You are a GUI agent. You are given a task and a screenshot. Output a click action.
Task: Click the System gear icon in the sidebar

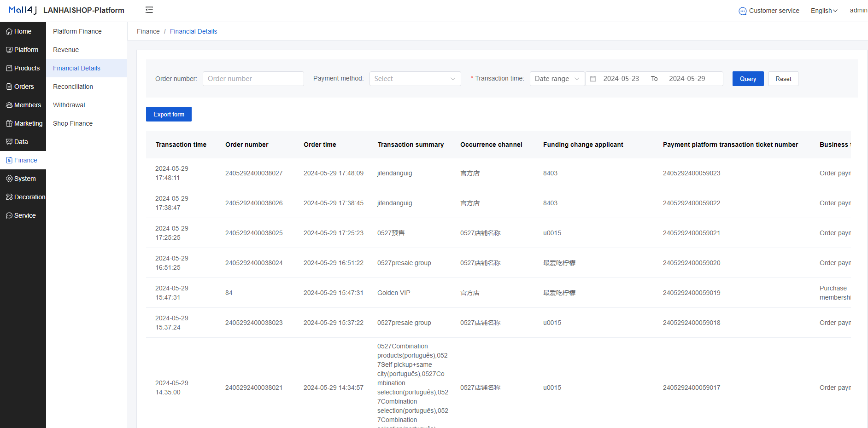[x=9, y=179]
